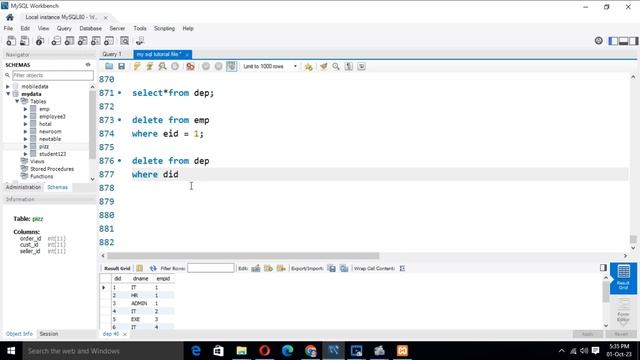Image resolution: width=640 pixels, height=360 pixels.
Task: Open the Database menu
Action: [x=91, y=28]
